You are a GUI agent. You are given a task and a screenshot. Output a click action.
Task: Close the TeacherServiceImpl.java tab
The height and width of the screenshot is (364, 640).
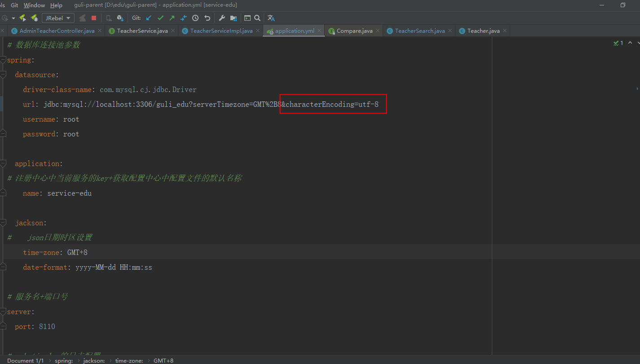coord(258,31)
